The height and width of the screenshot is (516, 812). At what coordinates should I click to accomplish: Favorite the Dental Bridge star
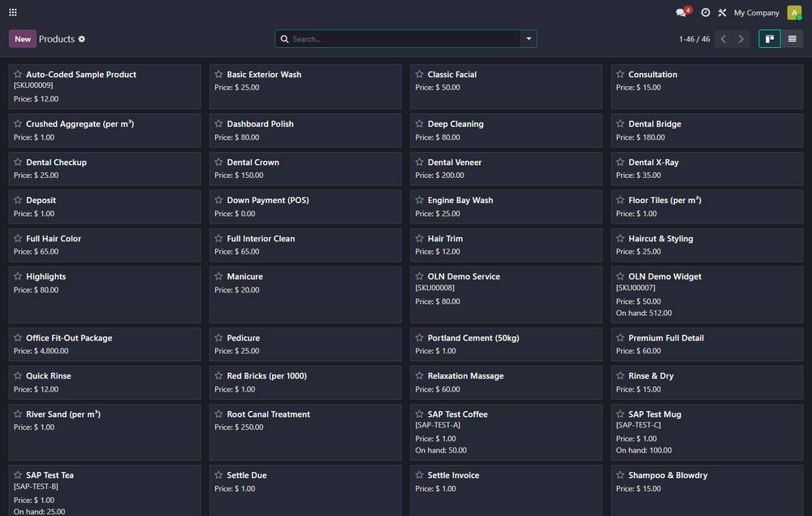coord(620,124)
